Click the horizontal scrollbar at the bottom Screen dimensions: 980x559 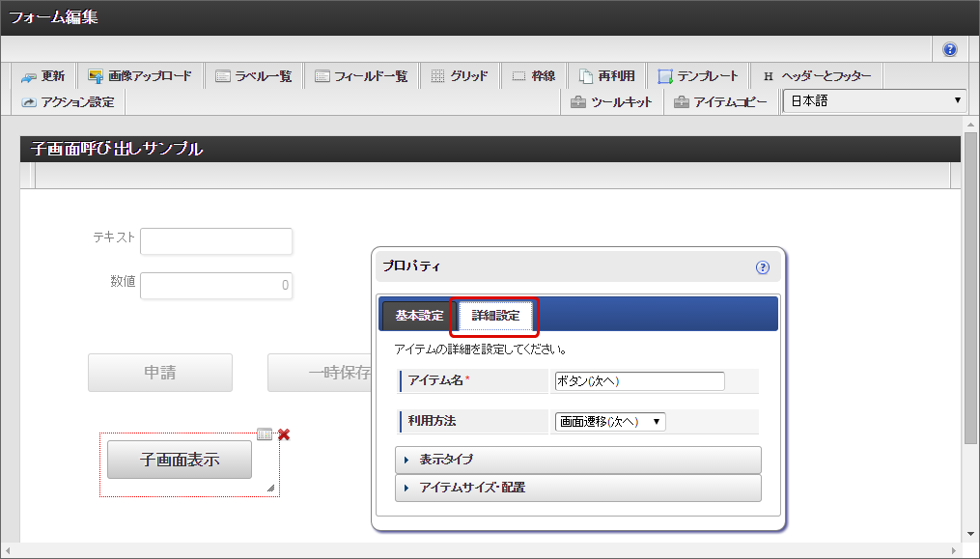pyautogui.click(x=480, y=551)
